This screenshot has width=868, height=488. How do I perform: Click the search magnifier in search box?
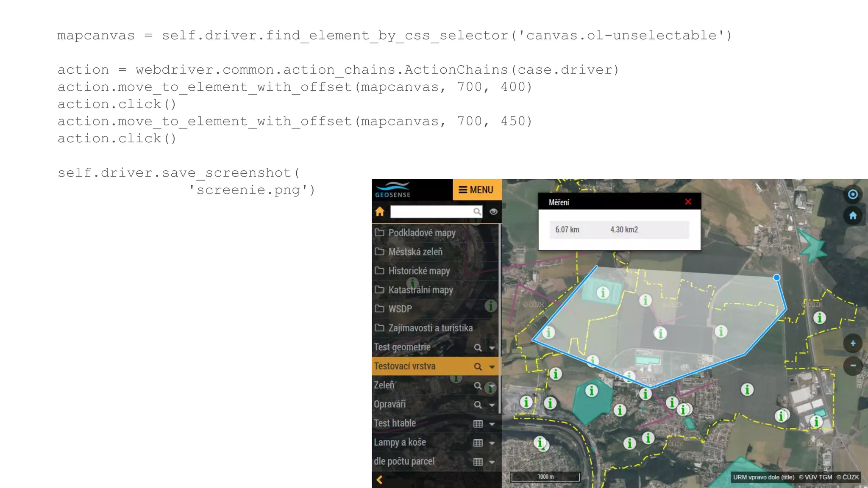click(x=477, y=211)
